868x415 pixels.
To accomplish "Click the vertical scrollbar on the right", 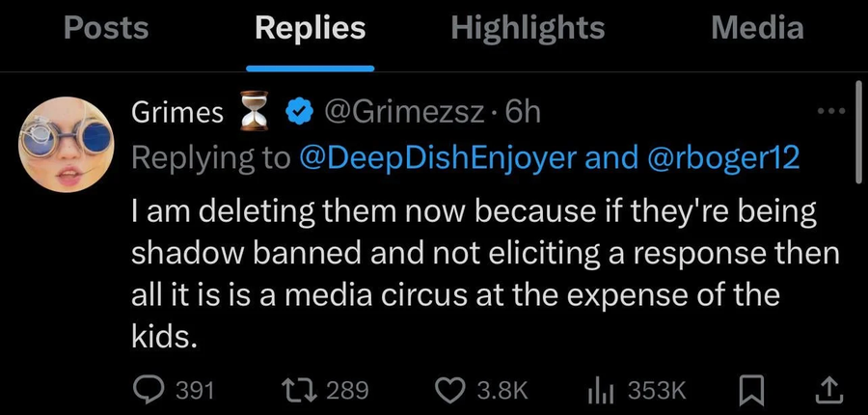I will (x=856, y=135).
